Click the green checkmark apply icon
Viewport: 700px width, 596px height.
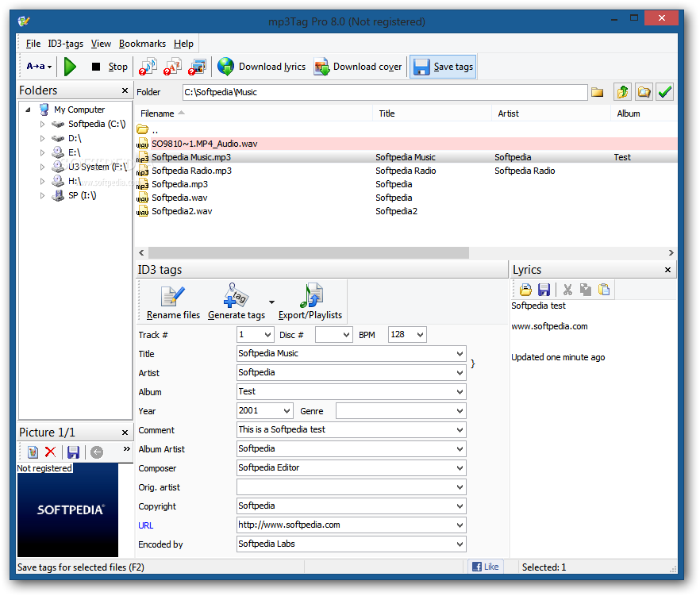665,92
